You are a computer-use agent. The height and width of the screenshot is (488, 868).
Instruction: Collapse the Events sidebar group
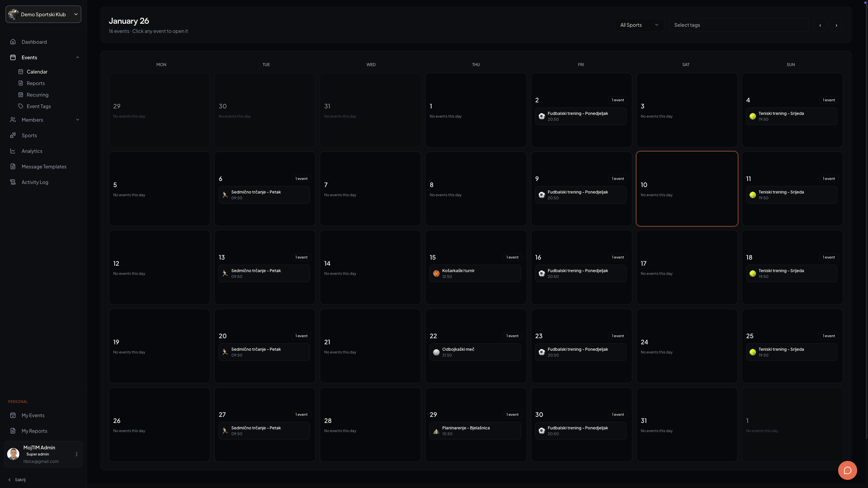(x=78, y=57)
